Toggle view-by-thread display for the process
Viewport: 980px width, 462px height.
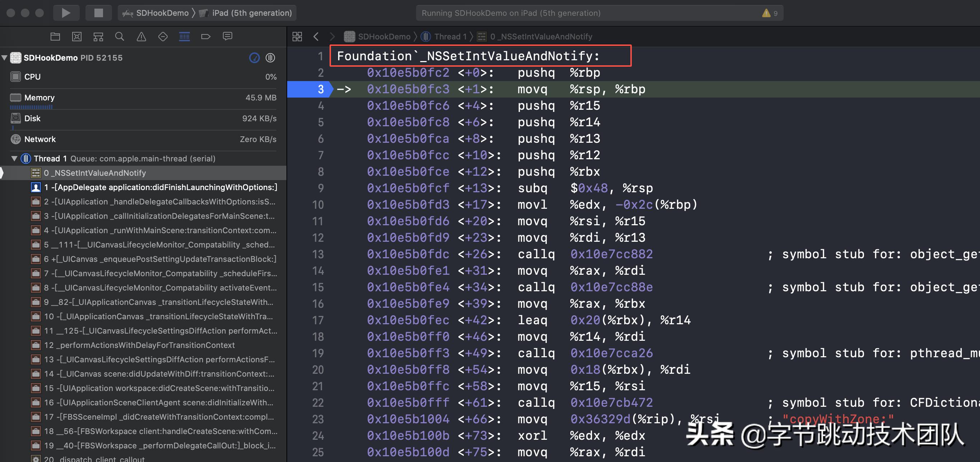click(x=271, y=58)
